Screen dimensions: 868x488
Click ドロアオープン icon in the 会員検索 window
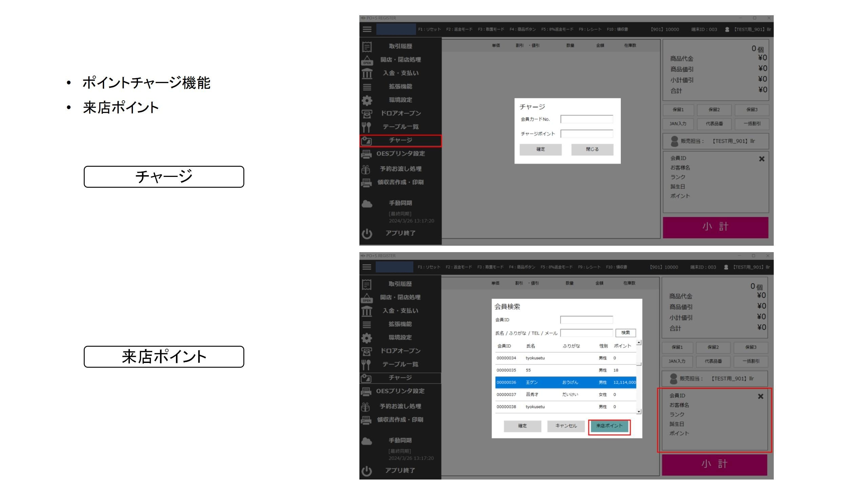[367, 351]
